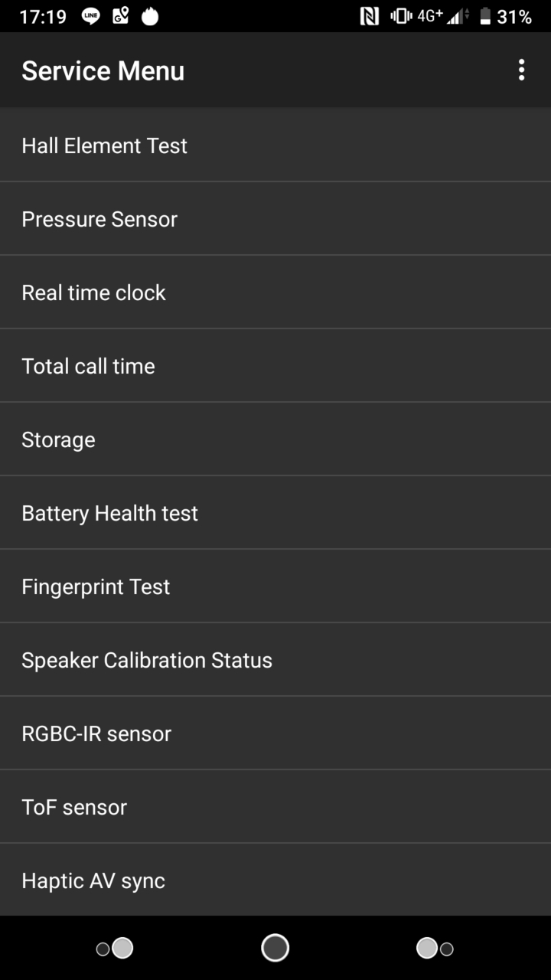Tap the battery indicator icon
This screenshot has width=551, height=980.
(484, 16)
